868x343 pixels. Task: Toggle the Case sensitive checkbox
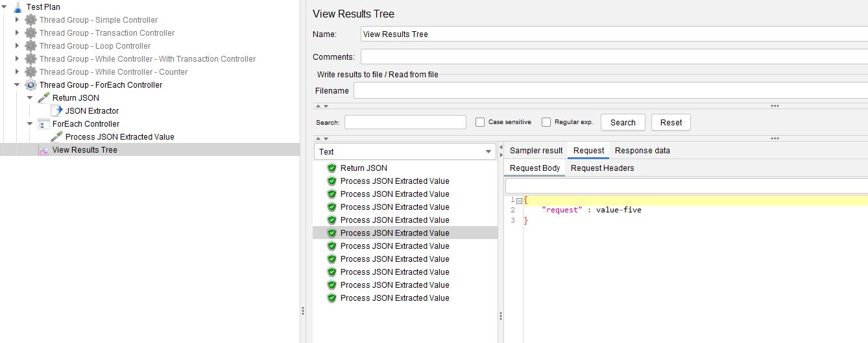(x=480, y=122)
